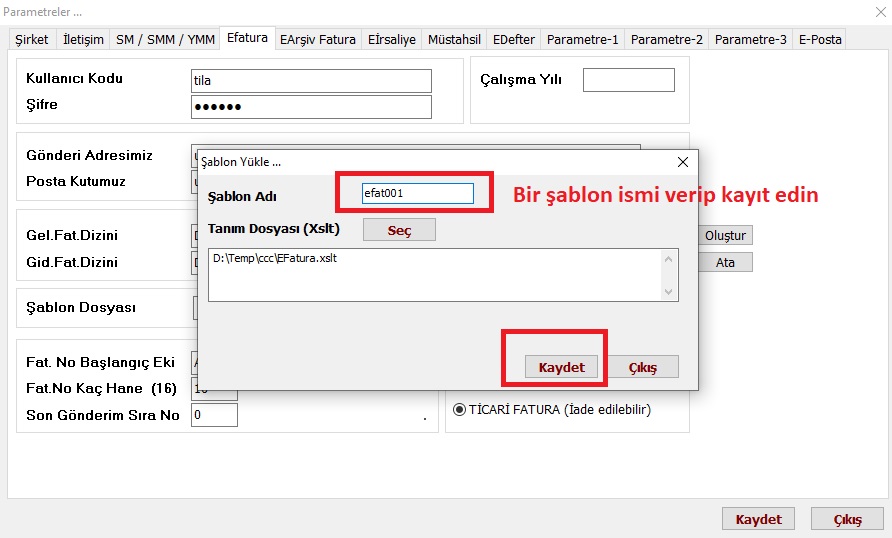
Task: Click Çıkış in Şablon Yükle dialog
Action: [x=642, y=367]
